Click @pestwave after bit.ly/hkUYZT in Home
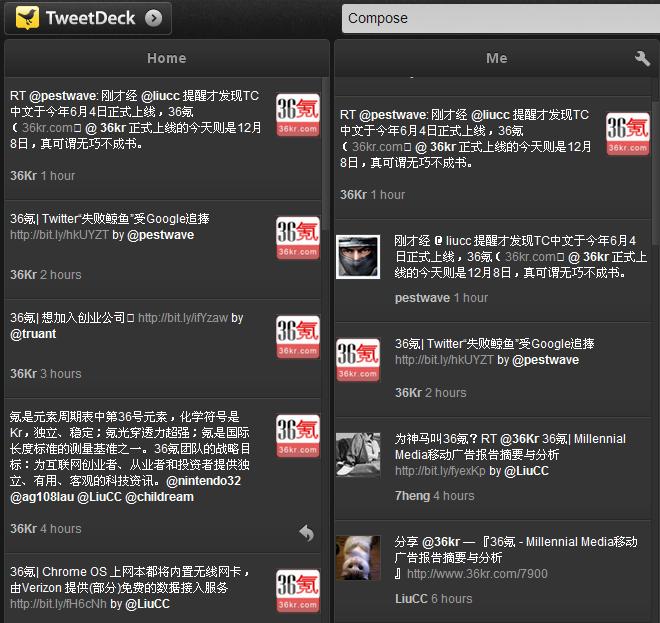The width and height of the screenshot is (660, 623). click(160, 235)
